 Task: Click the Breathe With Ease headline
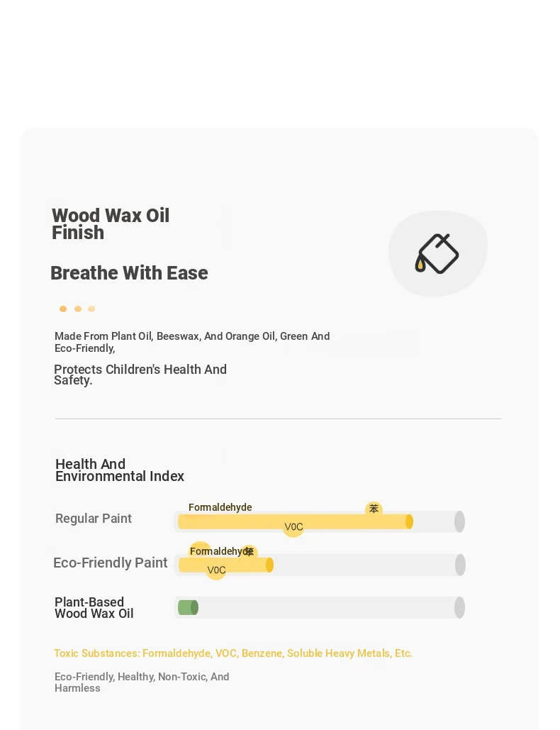coord(129,273)
